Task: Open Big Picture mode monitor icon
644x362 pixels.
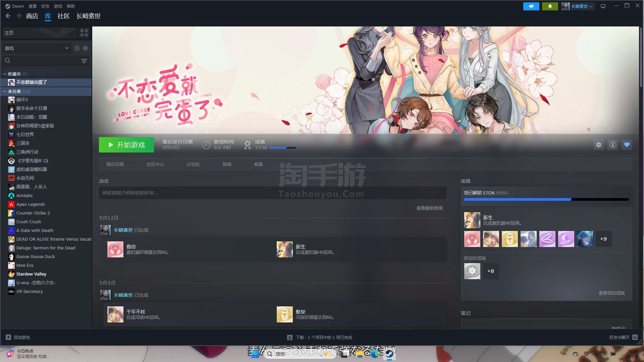Action: pos(603,6)
